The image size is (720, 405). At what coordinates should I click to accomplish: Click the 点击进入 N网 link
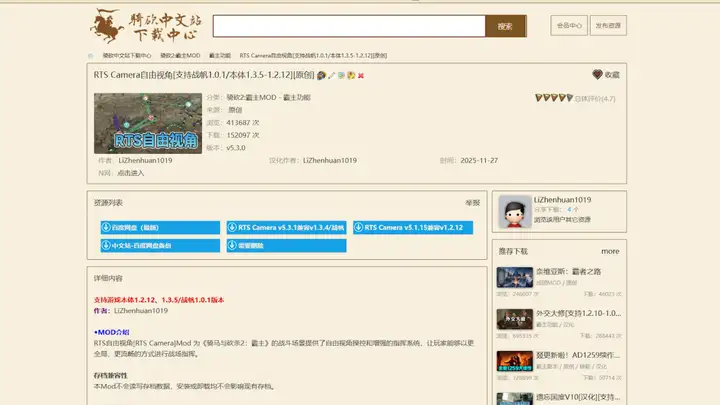pyautogui.click(x=130, y=173)
